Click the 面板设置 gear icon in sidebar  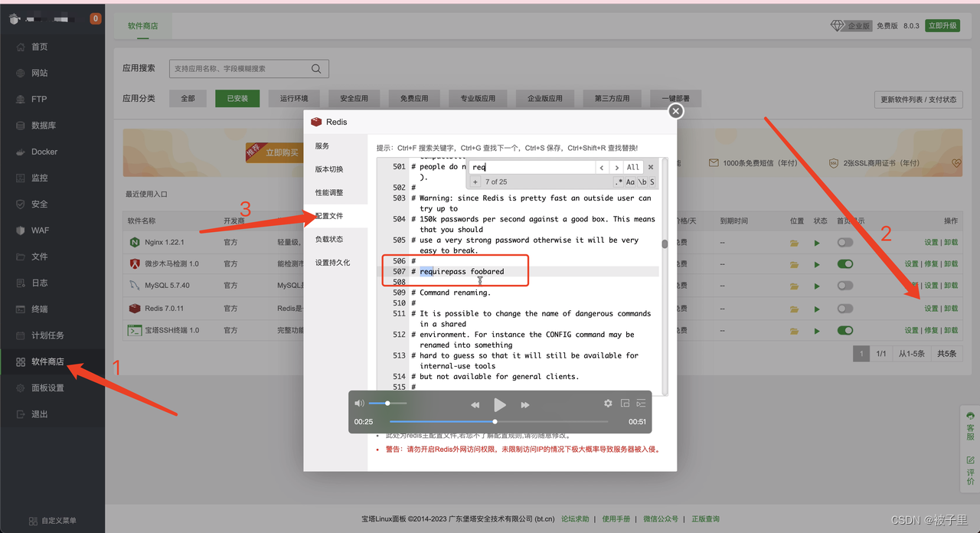click(x=21, y=387)
